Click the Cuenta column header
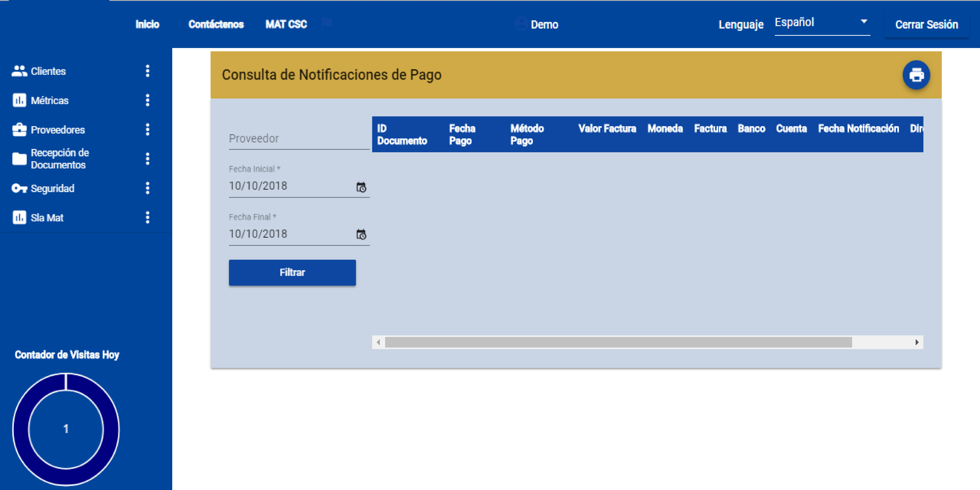This screenshot has width=980, height=490. point(791,129)
